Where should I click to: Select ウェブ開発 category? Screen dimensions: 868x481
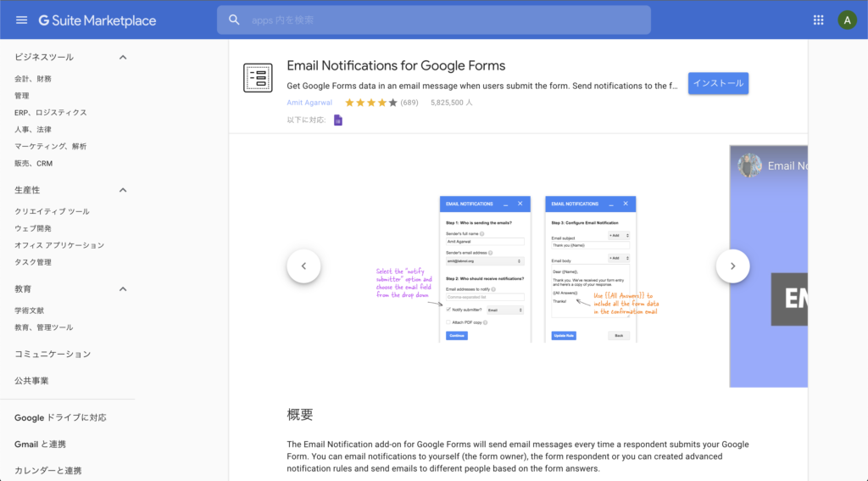33,228
